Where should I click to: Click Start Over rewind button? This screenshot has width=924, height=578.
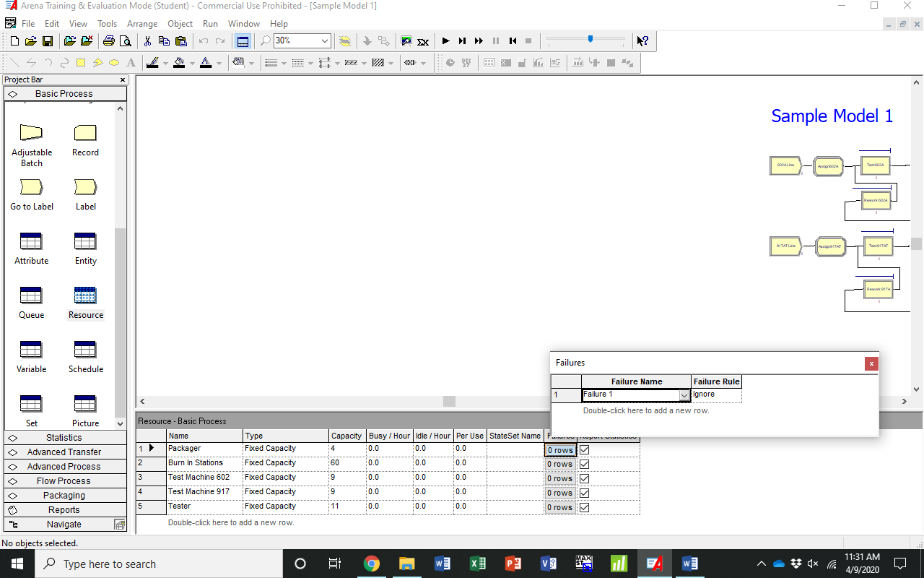[513, 41]
